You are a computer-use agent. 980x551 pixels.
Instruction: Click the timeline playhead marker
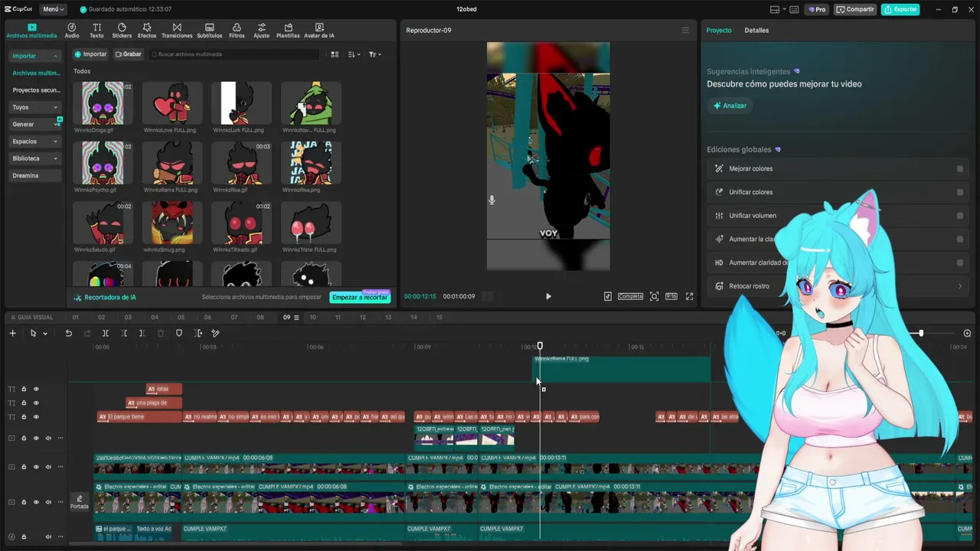pos(540,347)
